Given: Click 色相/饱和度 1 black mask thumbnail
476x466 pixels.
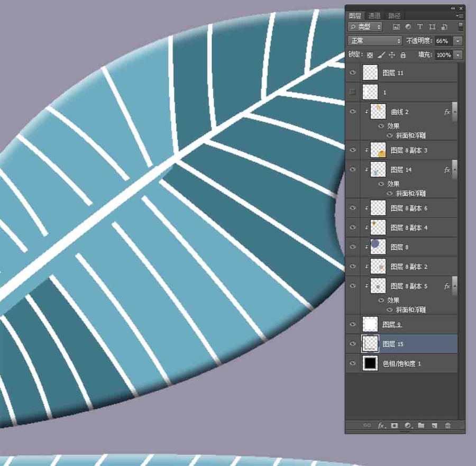Looking at the screenshot, I should click(x=370, y=363).
